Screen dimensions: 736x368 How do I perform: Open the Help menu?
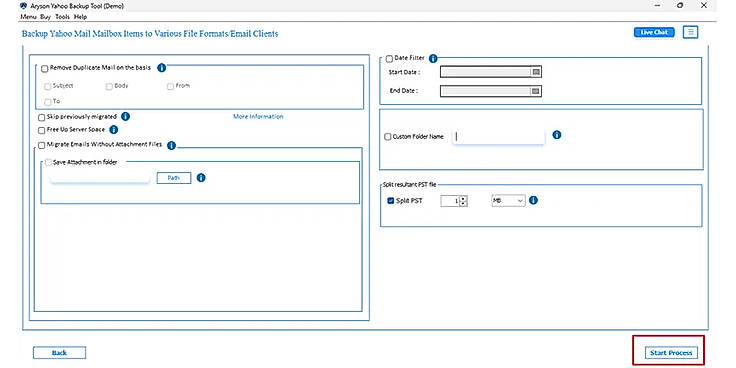(x=80, y=16)
